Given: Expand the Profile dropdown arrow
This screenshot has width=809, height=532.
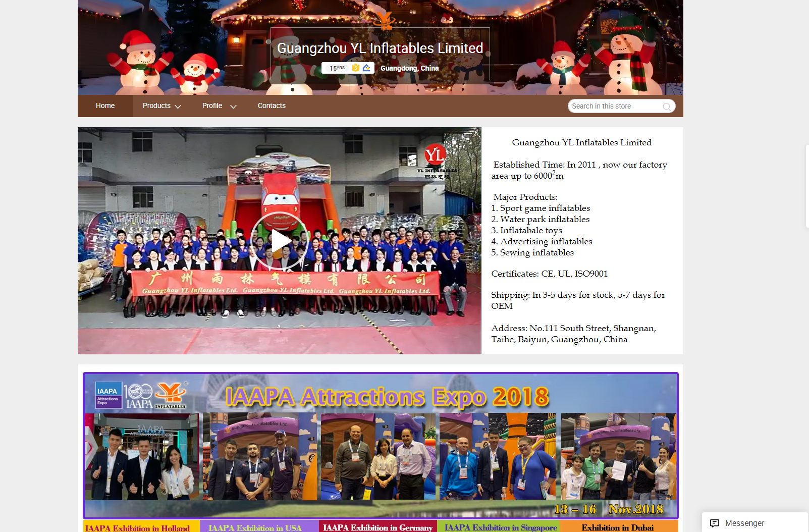Looking at the screenshot, I should pyautogui.click(x=233, y=107).
